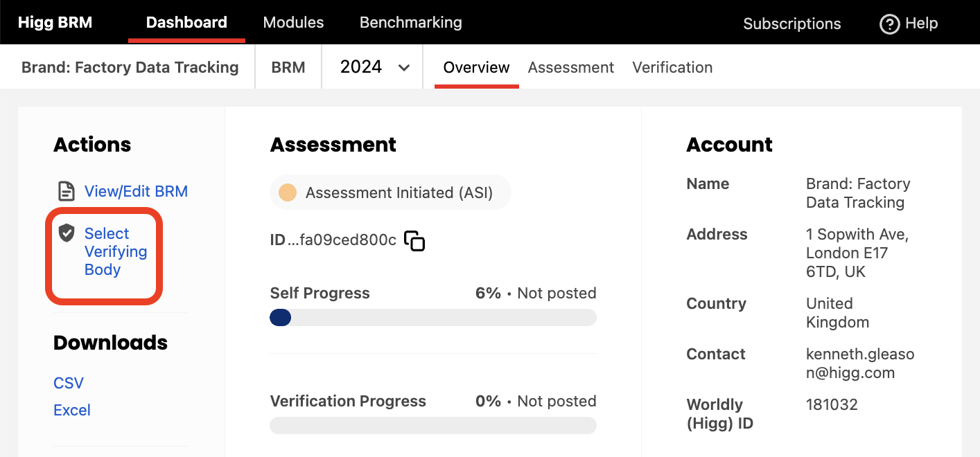Copy the assessment ID with the copy icon
This screenshot has height=457, width=980.
414,240
